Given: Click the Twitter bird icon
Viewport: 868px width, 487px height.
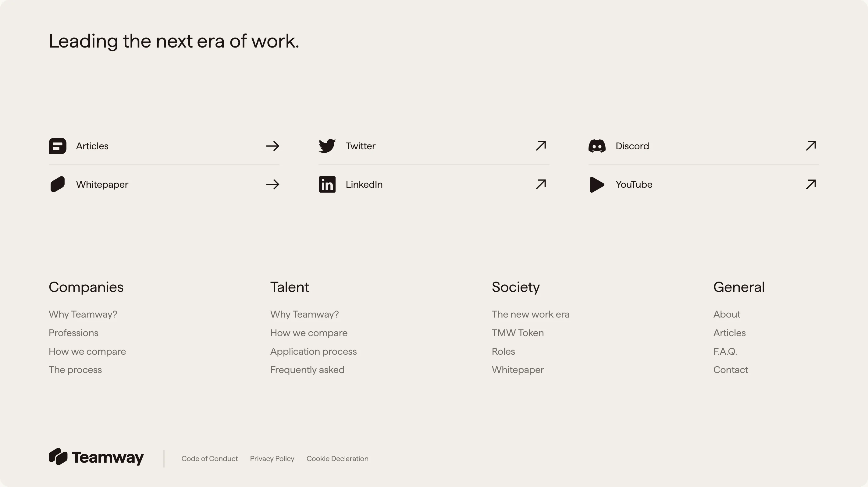Looking at the screenshot, I should [327, 146].
